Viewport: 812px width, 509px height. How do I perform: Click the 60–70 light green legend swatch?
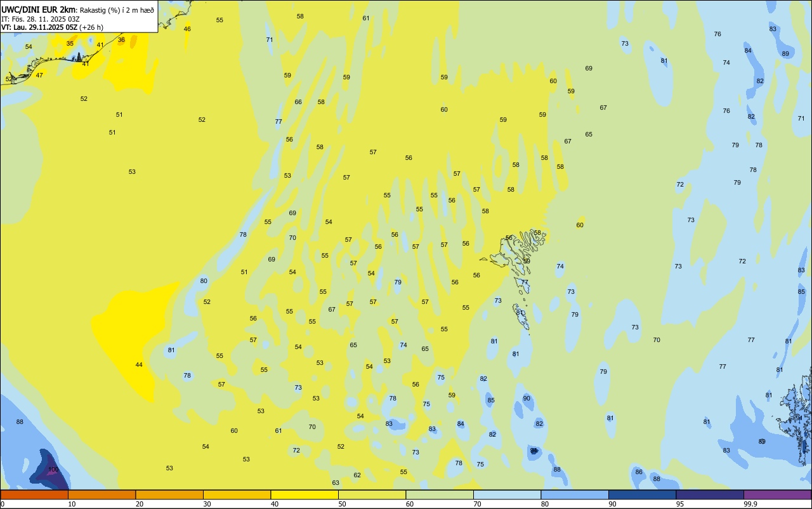(440, 494)
